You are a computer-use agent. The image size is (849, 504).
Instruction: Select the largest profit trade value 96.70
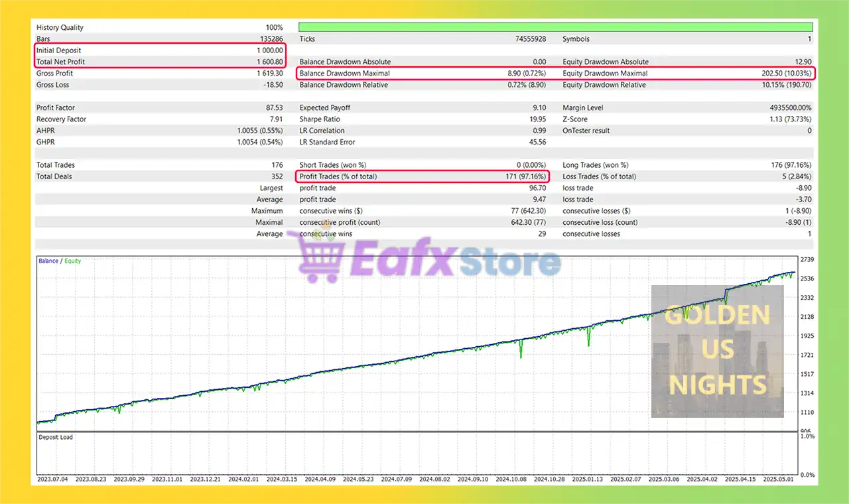pyautogui.click(x=538, y=188)
